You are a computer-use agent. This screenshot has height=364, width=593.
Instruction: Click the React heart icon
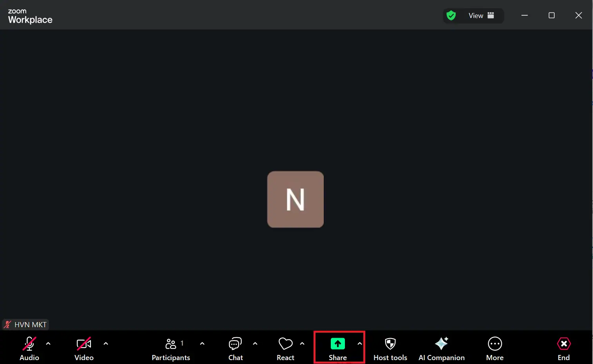285,344
